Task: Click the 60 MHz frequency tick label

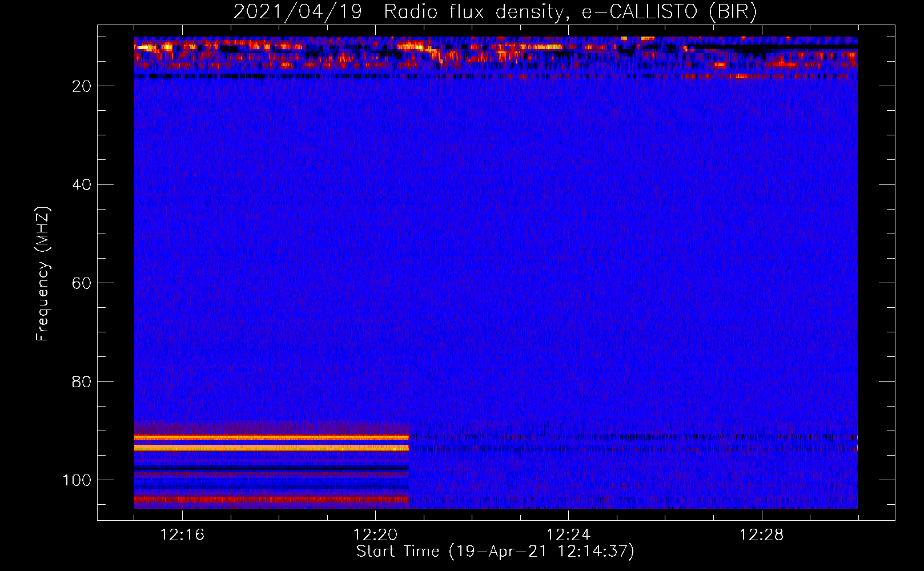Action: point(82,283)
